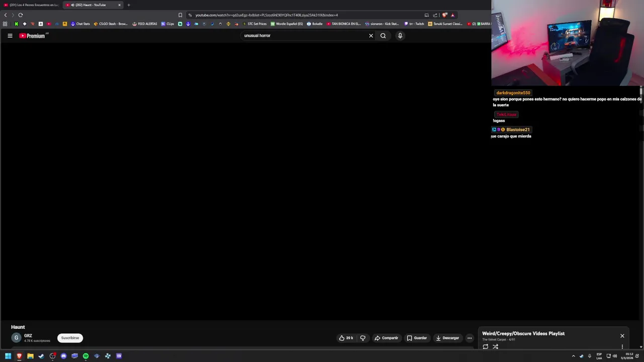
Task: Open the sionaron - Kick Stat bookmark
Action: 382,24
